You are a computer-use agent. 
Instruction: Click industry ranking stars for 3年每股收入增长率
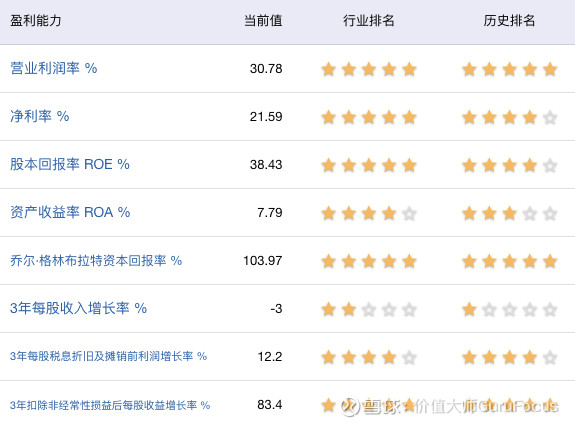pyautogui.click(x=369, y=310)
